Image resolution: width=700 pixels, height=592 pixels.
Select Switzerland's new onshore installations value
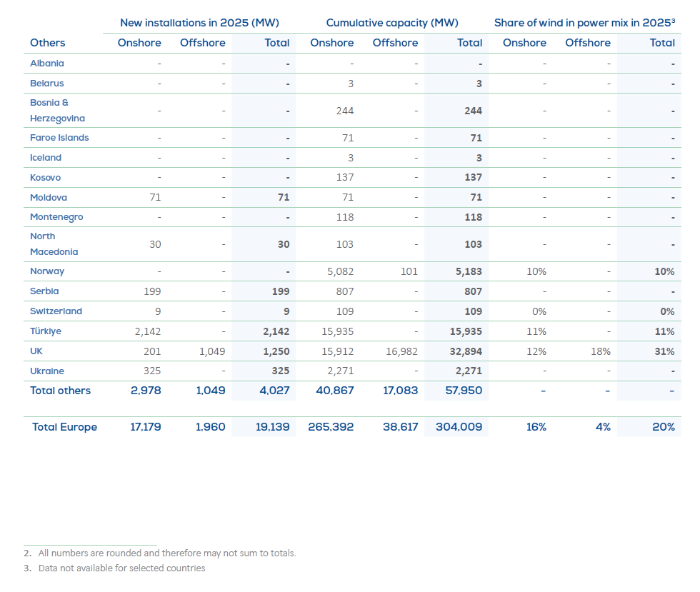[x=156, y=311]
